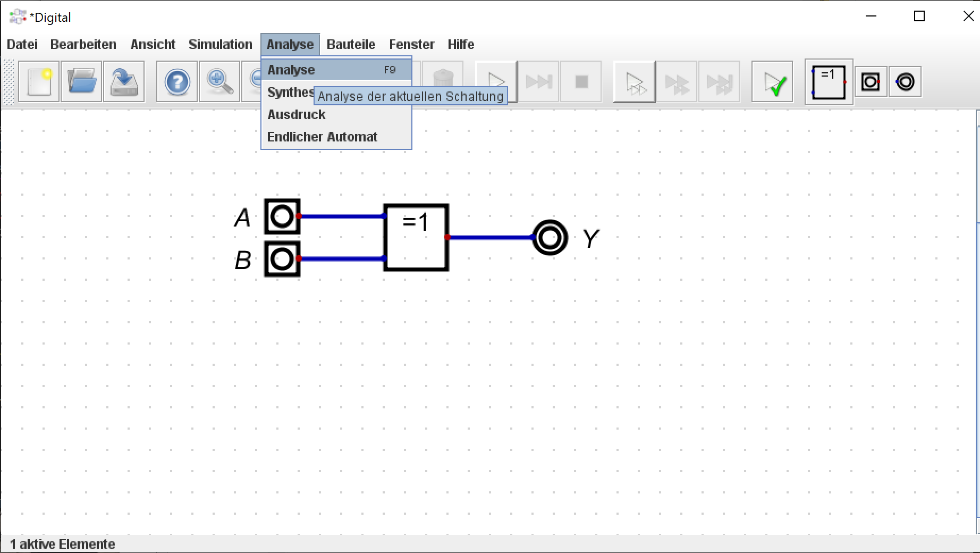Open the Fenster menu

412,44
